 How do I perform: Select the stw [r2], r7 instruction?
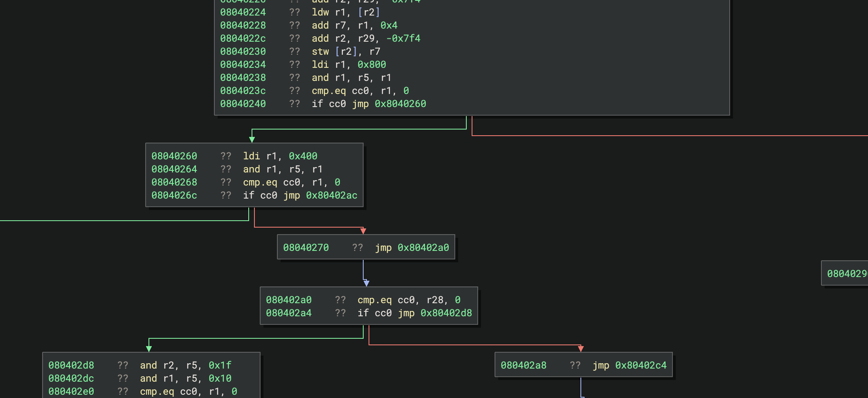coord(346,51)
